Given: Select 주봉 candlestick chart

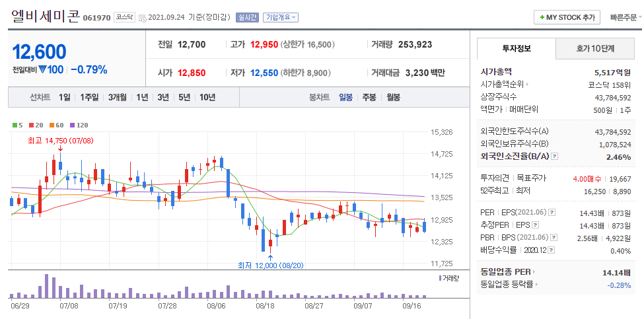Looking at the screenshot, I should coord(369,97).
